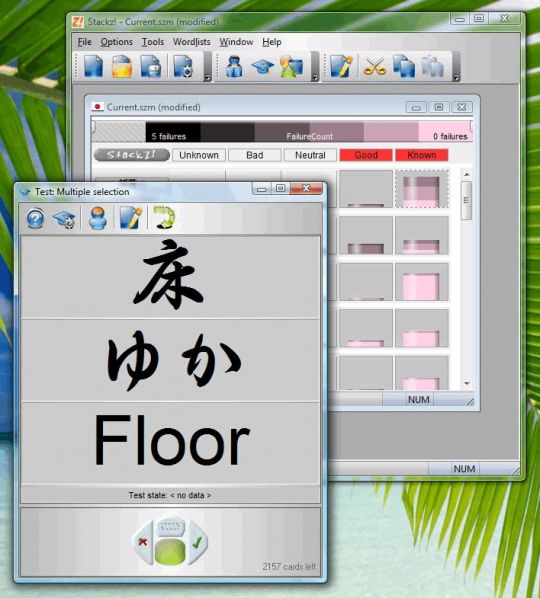This screenshot has width=540, height=598.
Task: Click the kanji 床 card field
Action: click(170, 277)
